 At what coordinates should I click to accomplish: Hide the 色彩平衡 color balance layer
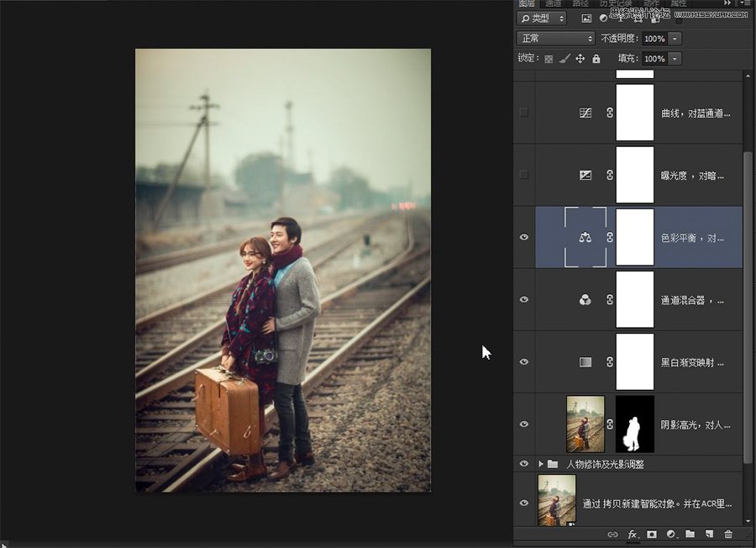point(524,238)
